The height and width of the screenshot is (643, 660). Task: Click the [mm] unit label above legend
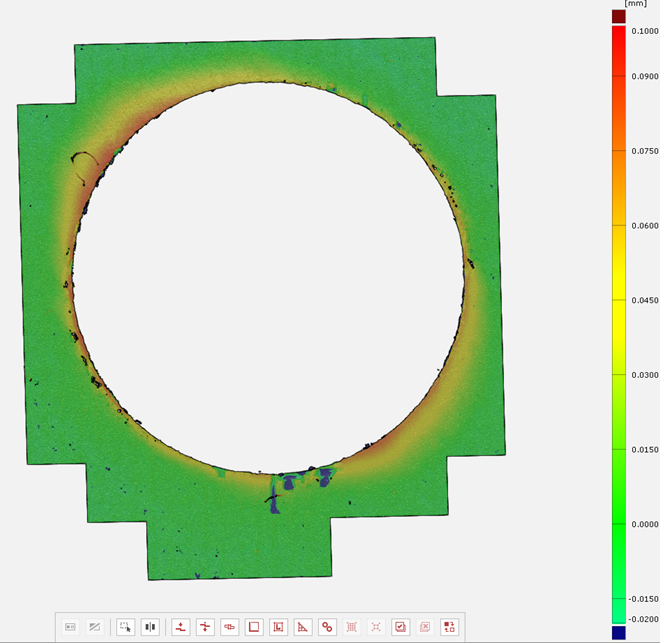click(x=634, y=4)
